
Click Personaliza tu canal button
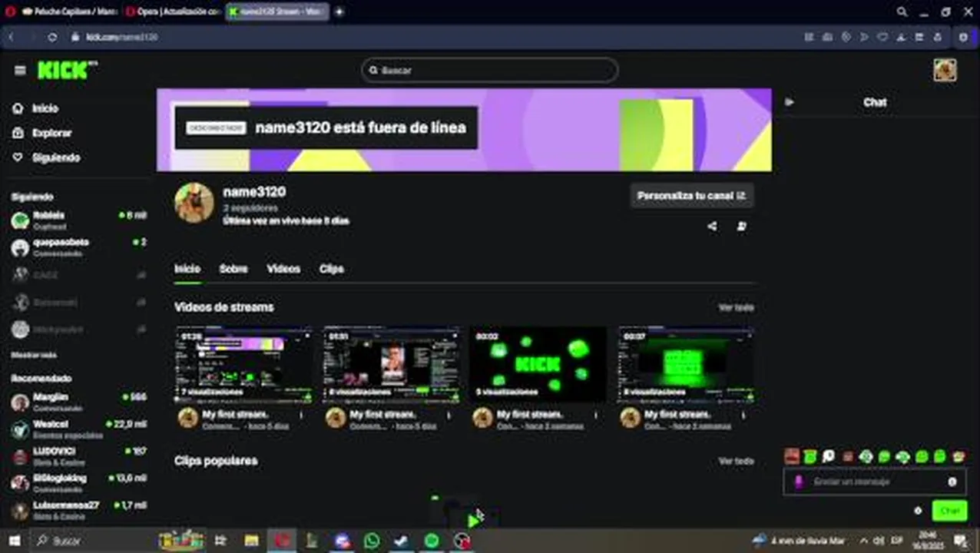(691, 196)
